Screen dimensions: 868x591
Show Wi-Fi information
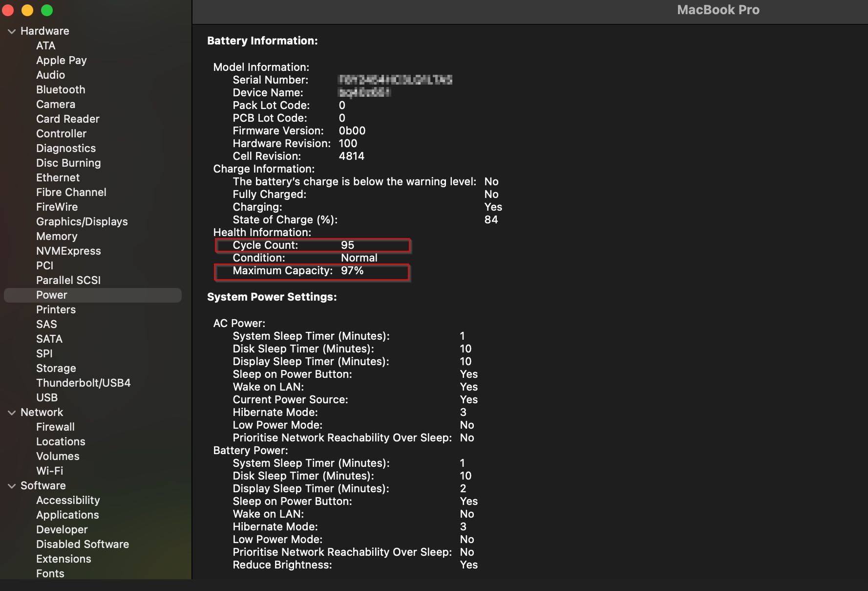50,471
